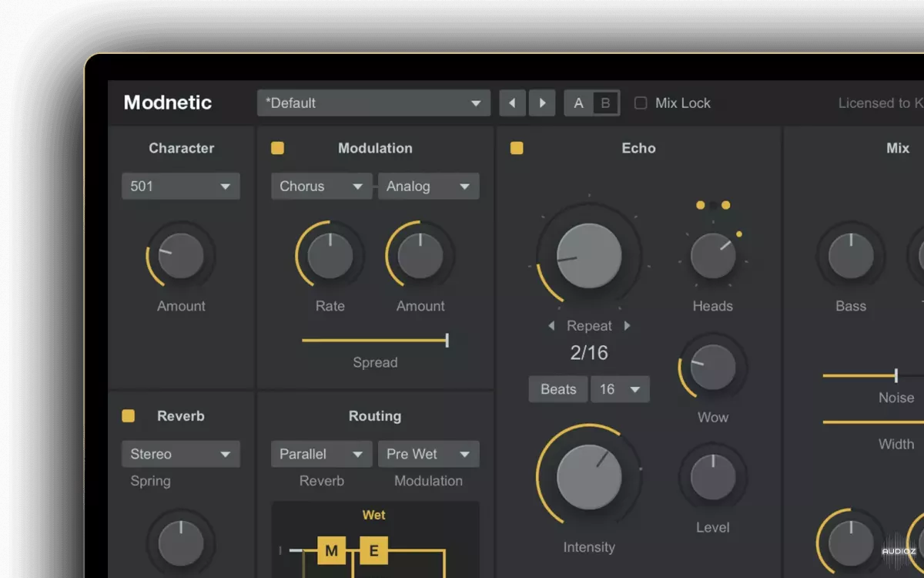Click the Repeat label between arrows
Viewport: 924px width, 578px height.
point(589,326)
